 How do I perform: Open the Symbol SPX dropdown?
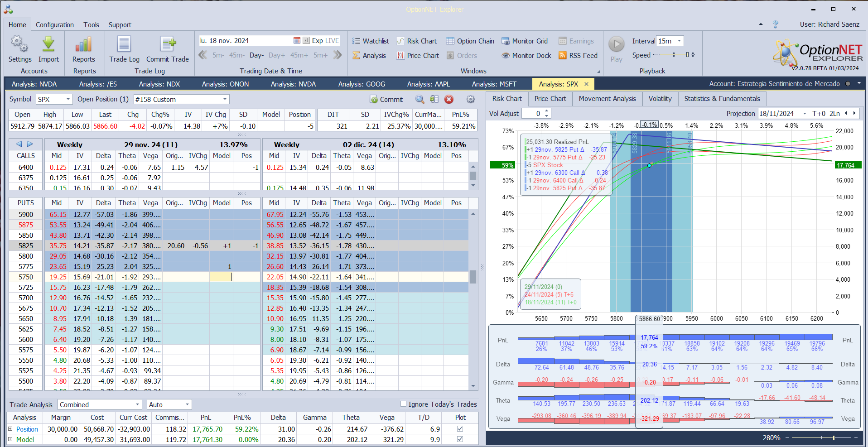tap(68, 100)
